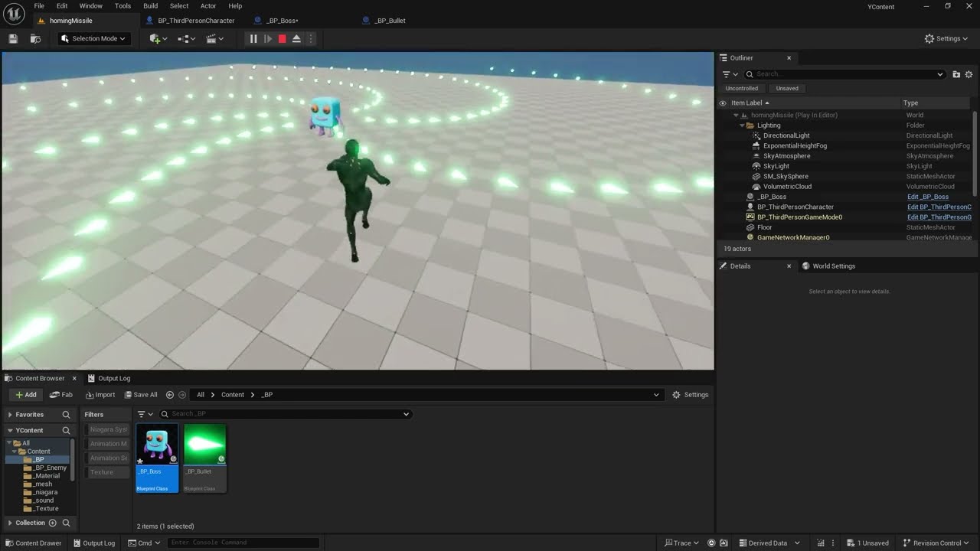The width and height of the screenshot is (980, 551).
Task: Select the _niagara folder in the tree
Action: click(46, 492)
